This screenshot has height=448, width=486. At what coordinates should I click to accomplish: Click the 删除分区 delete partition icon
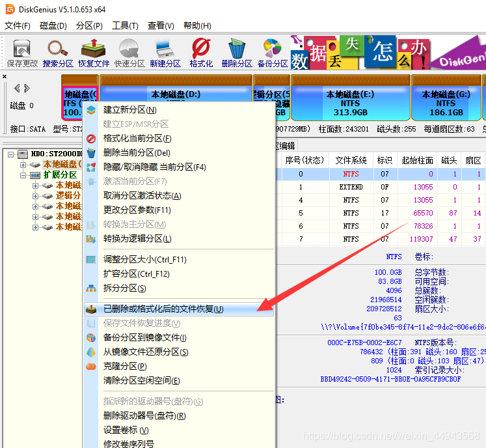tap(237, 53)
